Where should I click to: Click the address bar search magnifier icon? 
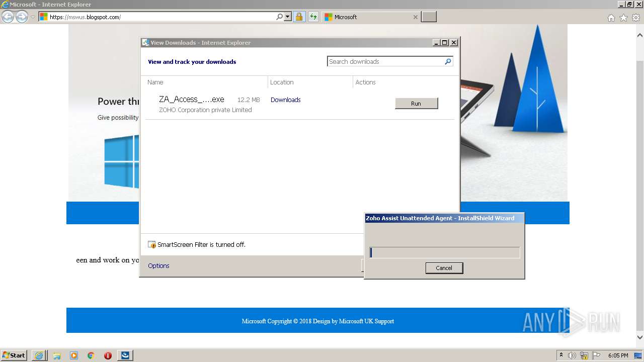(x=280, y=17)
